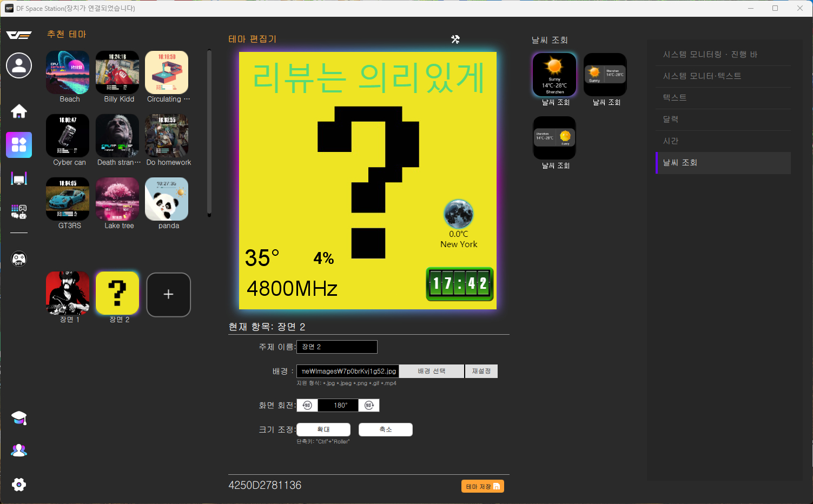Select the Billy Kidd theme
This screenshot has width=813, height=504.
point(117,72)
